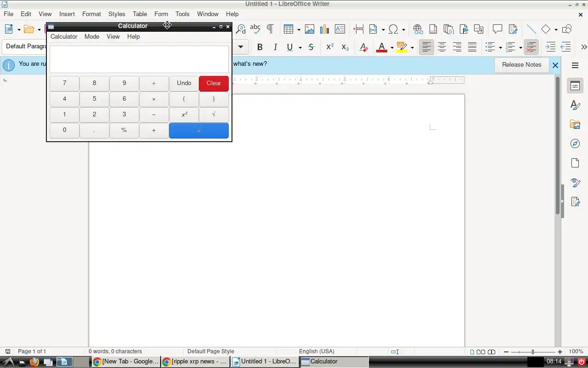Click the Show Draw Functions icon
The width and height of the screenshot is (588, 368).
coord(567,29)
